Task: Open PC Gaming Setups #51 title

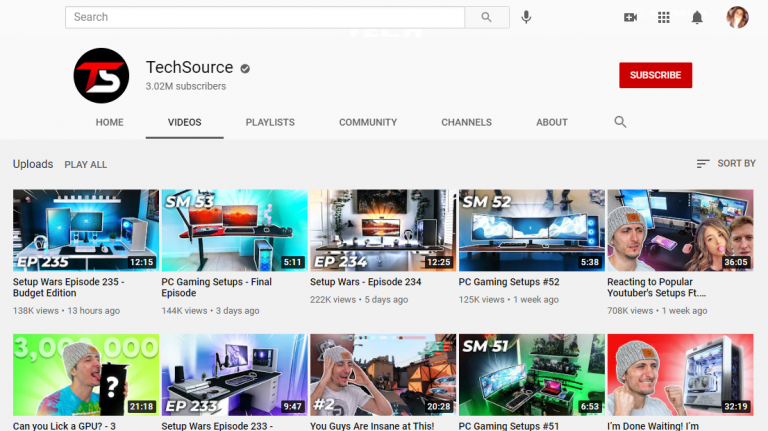Action: (509, 426)
